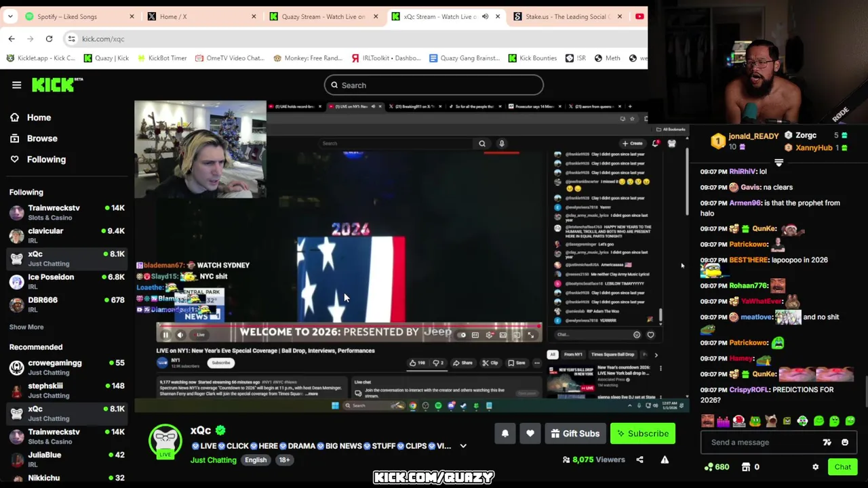
Task: Open Kick Bounties bookmark
Action: pyautogui.click(x=532, y=58)
